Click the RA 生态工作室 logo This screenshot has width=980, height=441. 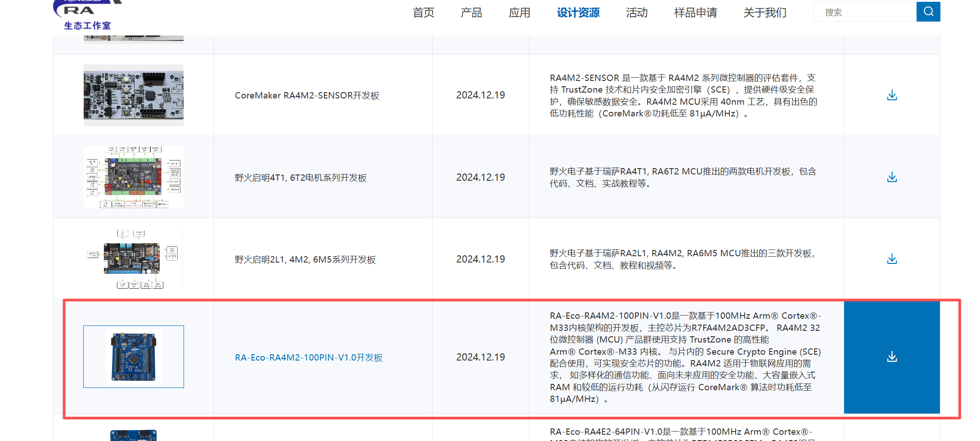click(88, 15)
